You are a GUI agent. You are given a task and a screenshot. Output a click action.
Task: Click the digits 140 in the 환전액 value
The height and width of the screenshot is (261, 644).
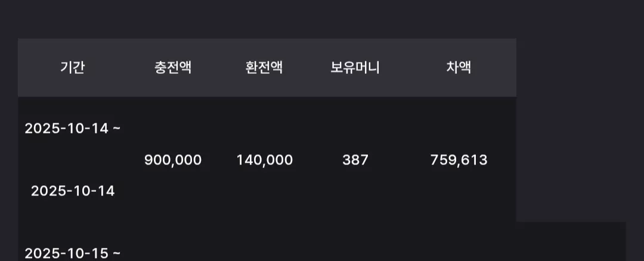click(x=249, y=160)
